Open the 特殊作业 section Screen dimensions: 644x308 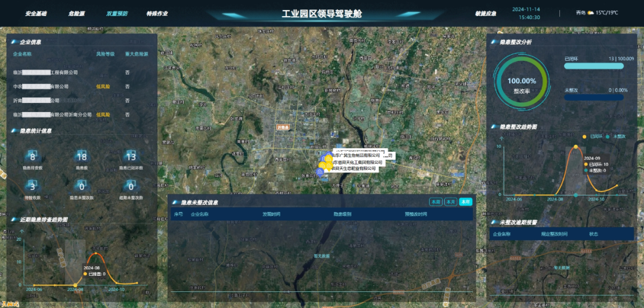157,13
